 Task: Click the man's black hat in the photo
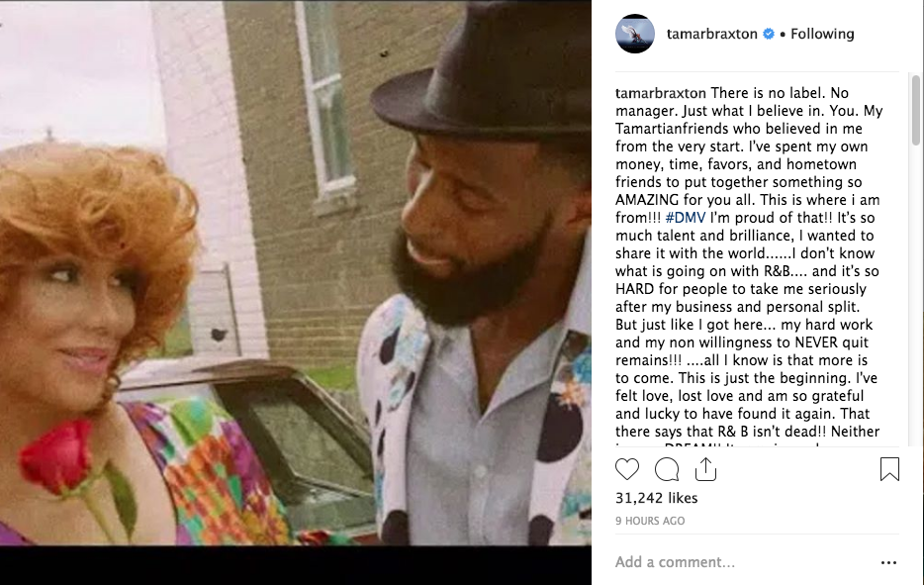pos(481,68)
